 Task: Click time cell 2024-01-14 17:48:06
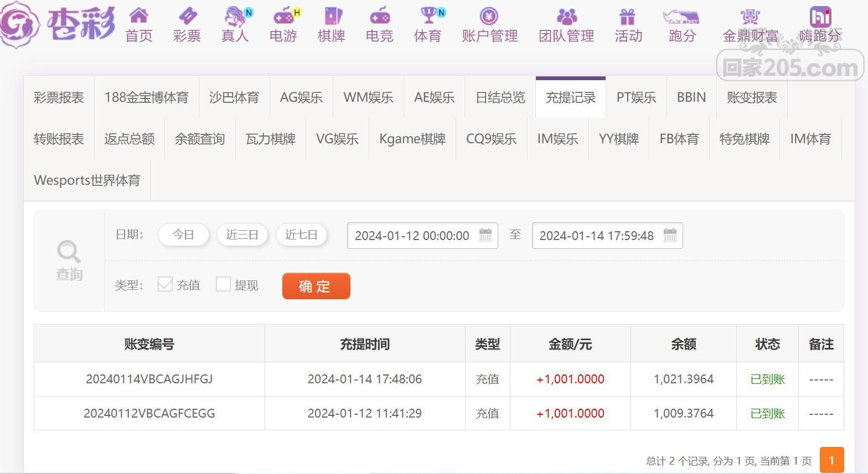[x=365, y=379]
